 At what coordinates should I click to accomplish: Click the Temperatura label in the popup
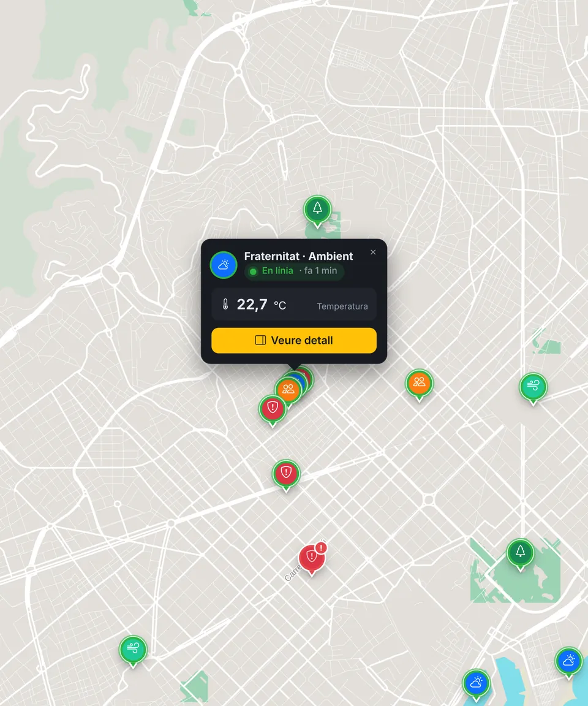coord(342,306)
